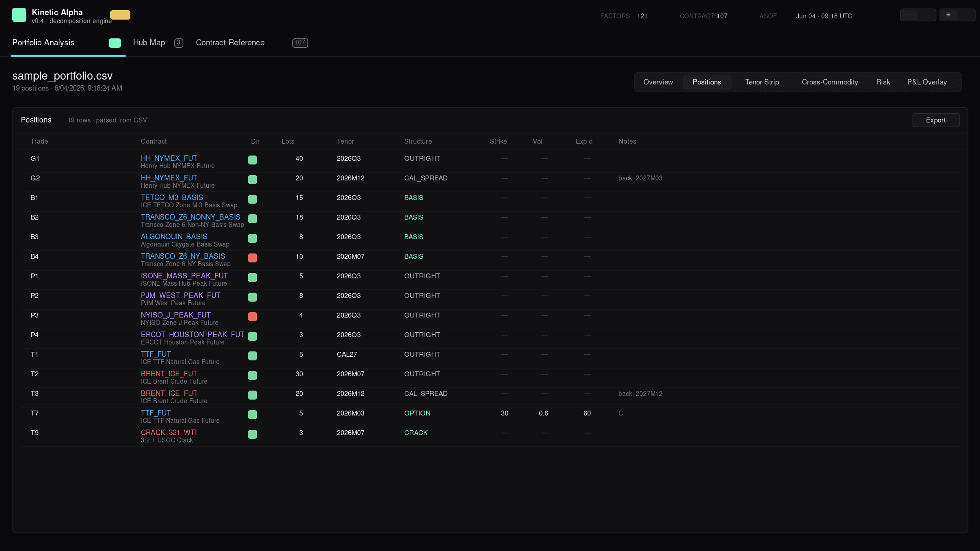Viewport: 980px width, 551px height.
Task: Click green direction marker for trade G2
Action: [253, 180]
